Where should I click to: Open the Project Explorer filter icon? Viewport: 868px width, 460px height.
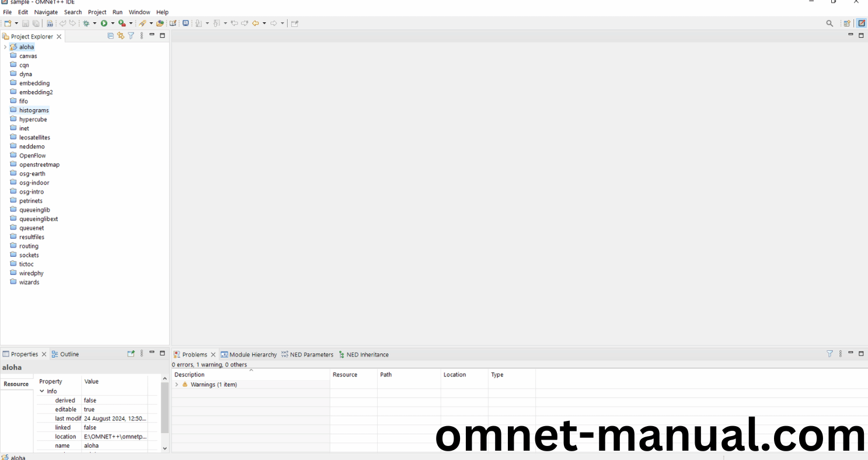[131, 36]
